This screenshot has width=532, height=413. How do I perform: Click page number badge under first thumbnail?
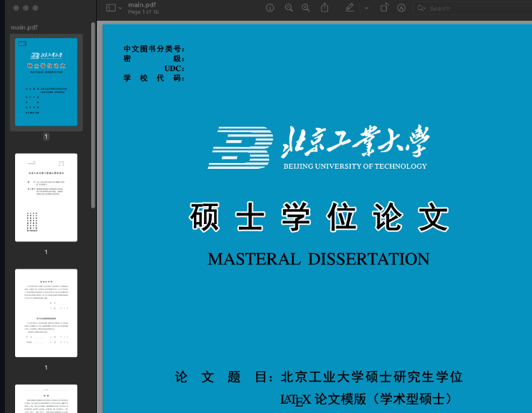pos(46,136)
